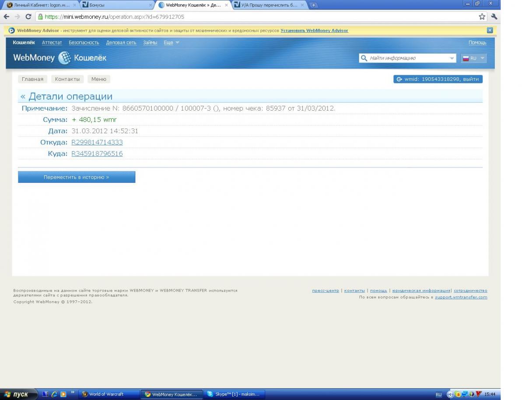The image size is (532, 400).
Task: Expand the search field dropdown arrow
Action: coord(451,58)
